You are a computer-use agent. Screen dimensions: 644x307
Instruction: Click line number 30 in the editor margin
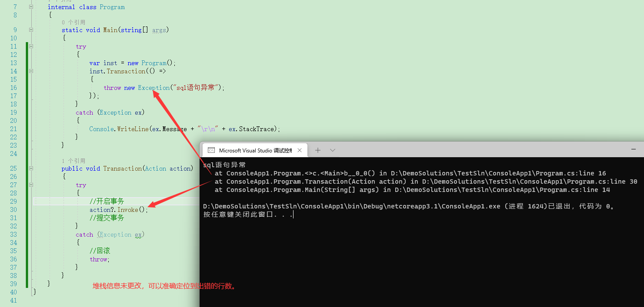tap(13, 210)
